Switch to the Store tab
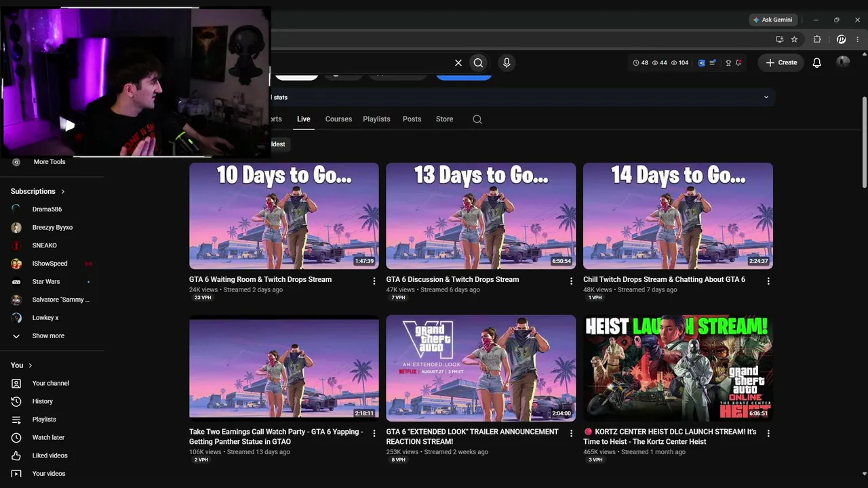The width and height of the screenshot is (868, 488). 444,119
